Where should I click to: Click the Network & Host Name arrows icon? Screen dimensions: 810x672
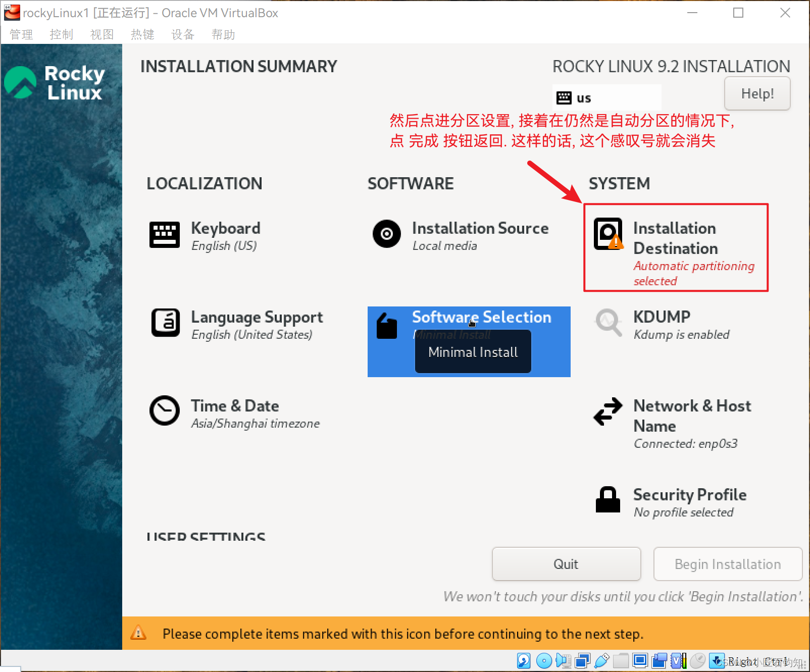pos(608,411)
